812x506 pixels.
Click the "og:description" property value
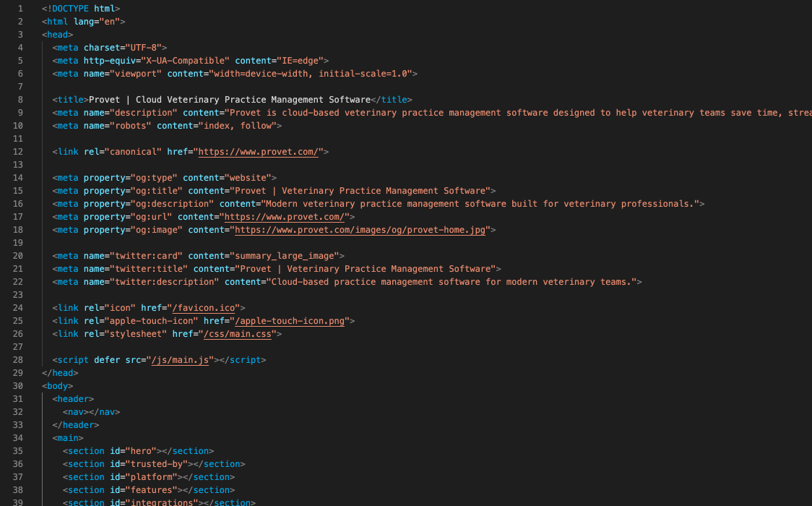pos(172,204)
